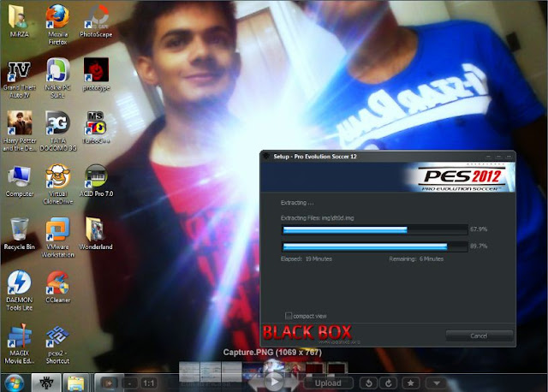Select the Nokia PC Suite icon
548x392 pixels.
pyautogui.click(x=57, y=79)
